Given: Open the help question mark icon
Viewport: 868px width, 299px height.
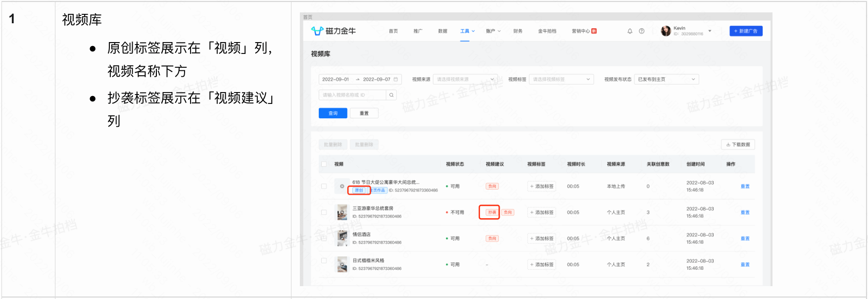Looking at the screenshot, I should [642, 31].
